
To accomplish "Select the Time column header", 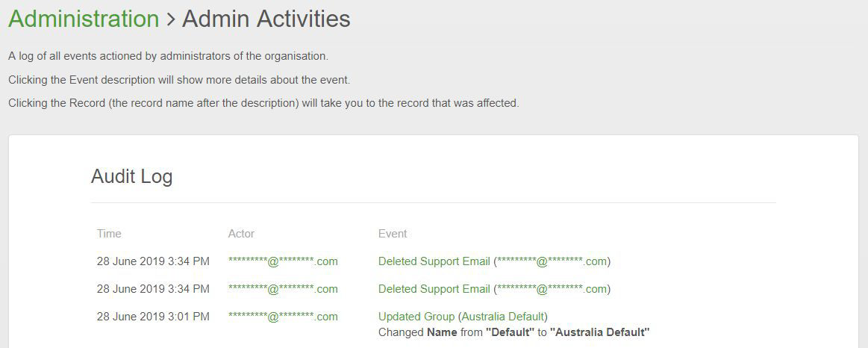I will [109, 234].
